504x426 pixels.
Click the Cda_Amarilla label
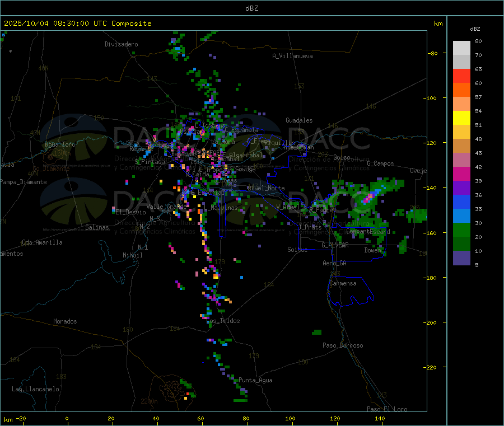pos(42,242)
